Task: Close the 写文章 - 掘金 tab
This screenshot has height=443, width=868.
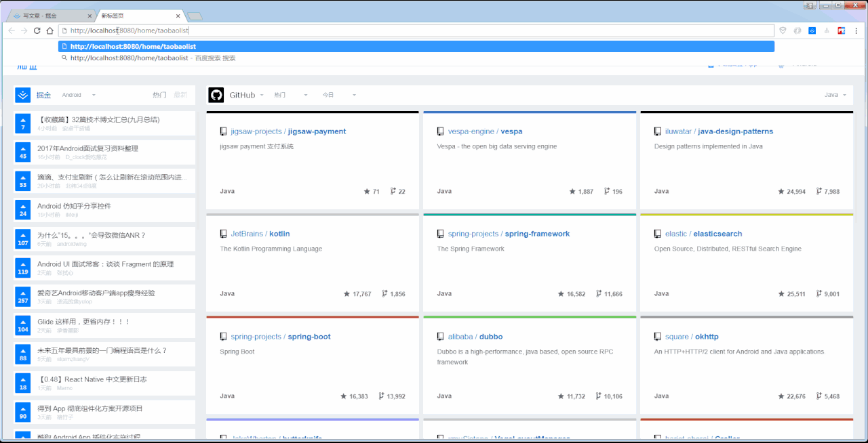Action: (x=89, y=16)
